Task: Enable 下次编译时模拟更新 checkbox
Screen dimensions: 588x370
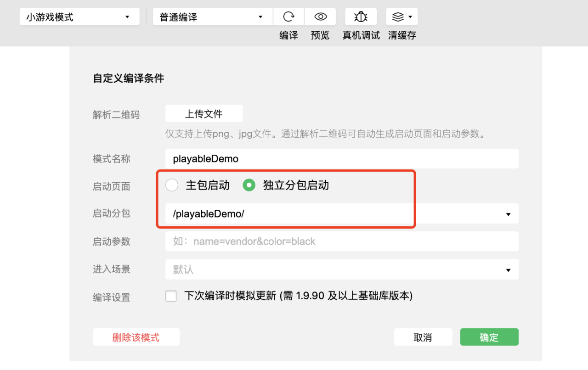Action: click(171, 296)
